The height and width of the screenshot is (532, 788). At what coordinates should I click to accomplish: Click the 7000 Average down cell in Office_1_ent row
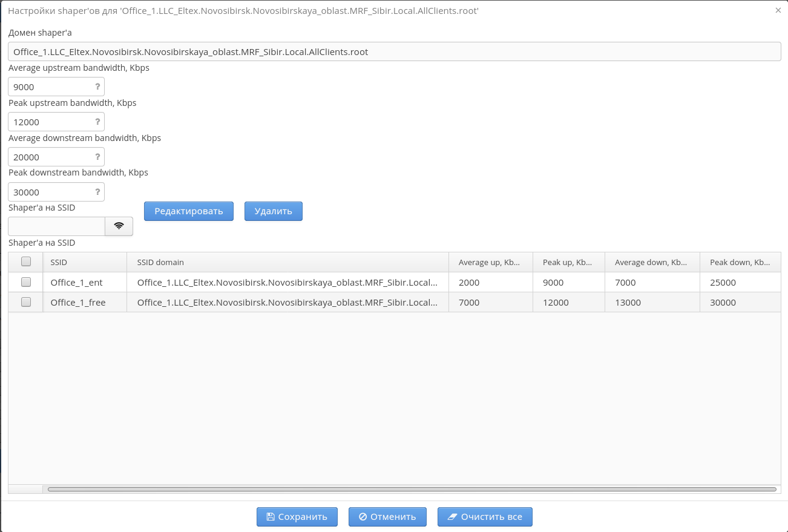click(652, 282)
